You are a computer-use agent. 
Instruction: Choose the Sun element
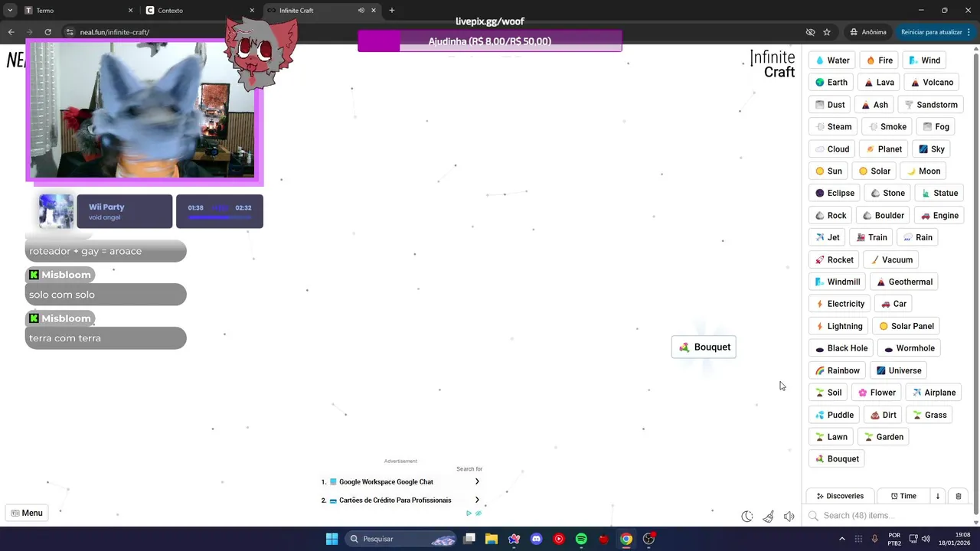point(828,171)
